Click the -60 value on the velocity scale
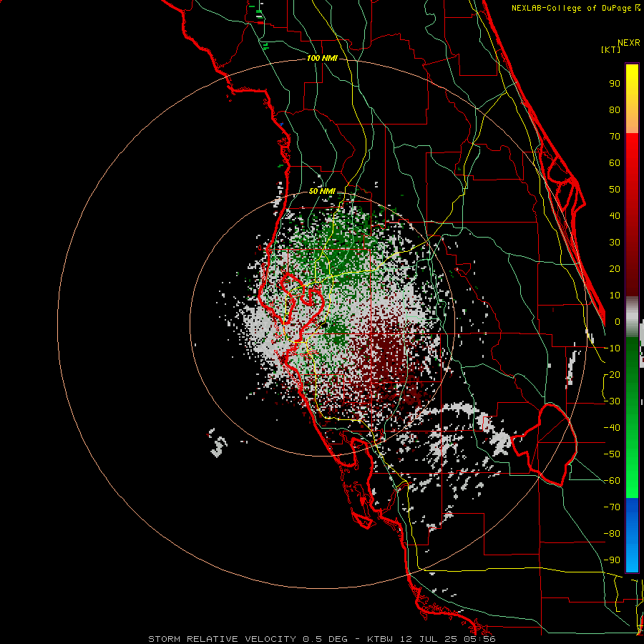The image size is (644, 644). (612, 481)
